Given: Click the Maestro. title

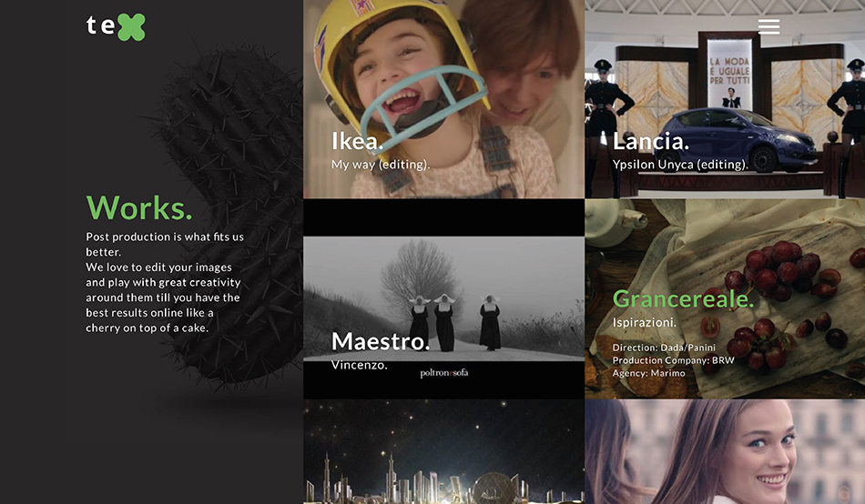Looking at the screenshot, I should click(380, 341).
